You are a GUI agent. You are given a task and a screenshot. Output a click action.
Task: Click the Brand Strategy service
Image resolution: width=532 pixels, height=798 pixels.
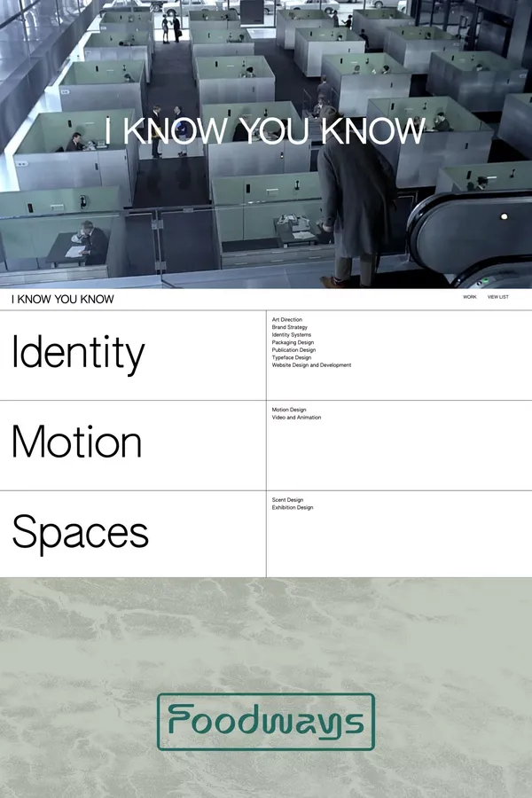point(289,327)
